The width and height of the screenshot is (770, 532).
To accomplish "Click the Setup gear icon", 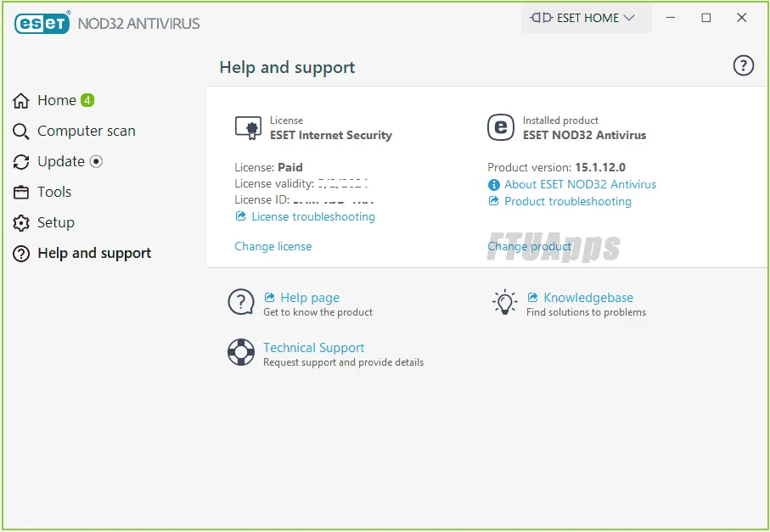I will tap(20, 223).
